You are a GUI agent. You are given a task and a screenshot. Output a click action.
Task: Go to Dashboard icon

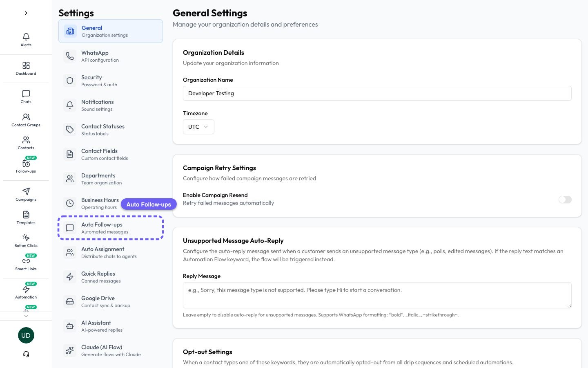pyautogui.click(x=26, y=65)
